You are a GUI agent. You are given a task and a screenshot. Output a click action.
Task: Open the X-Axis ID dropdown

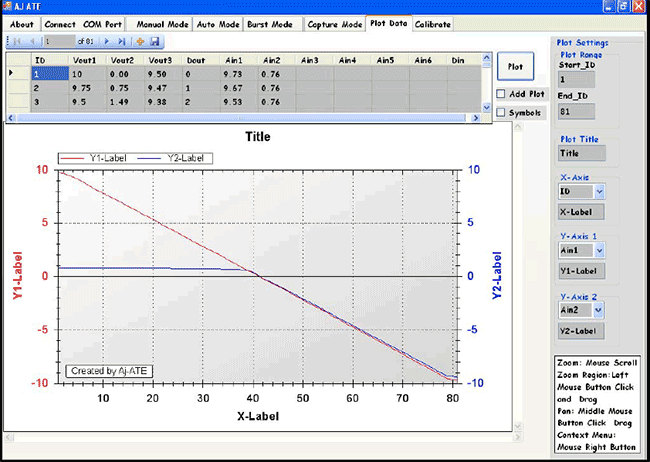pos(599,192)
